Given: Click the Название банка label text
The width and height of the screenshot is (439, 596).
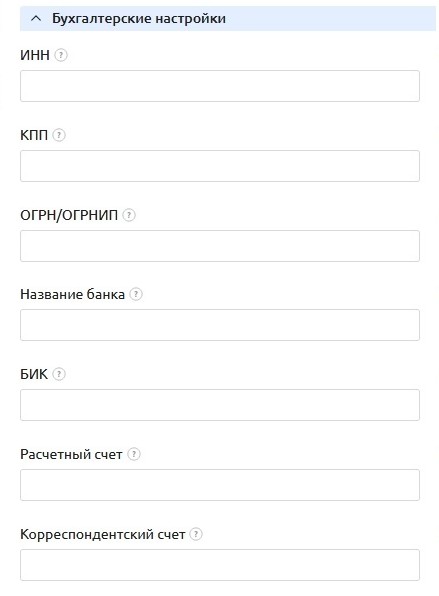Looking at the screenshot, I should [72, 295].
